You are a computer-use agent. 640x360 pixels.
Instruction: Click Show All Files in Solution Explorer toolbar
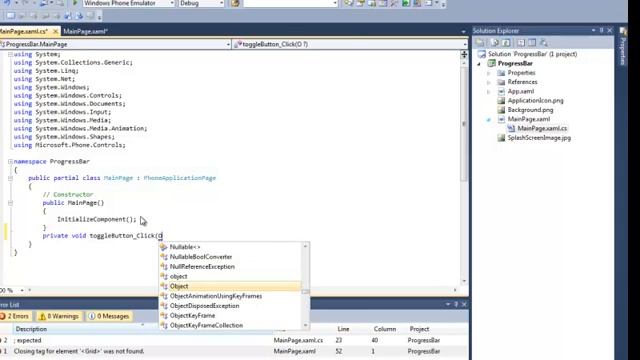(x=495, y=42)
